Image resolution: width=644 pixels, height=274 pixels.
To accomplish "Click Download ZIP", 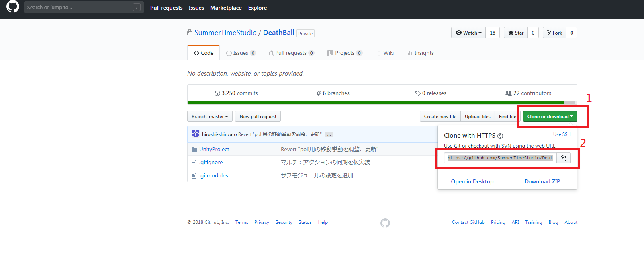I will click(542, 181).
